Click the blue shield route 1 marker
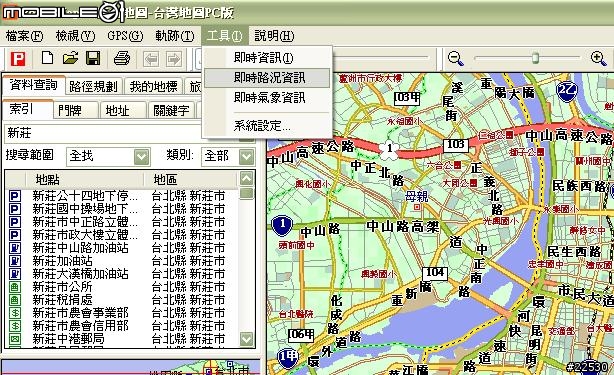The height and width of the screenshot is (375, 614). pyautogui.click(x=282, y=225)
